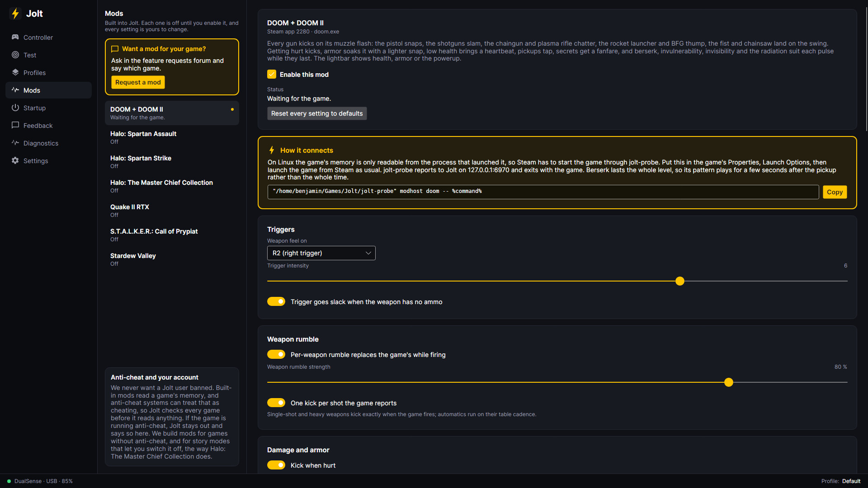Toggle Trigger goes slack when no ammo

click(276, 301)
